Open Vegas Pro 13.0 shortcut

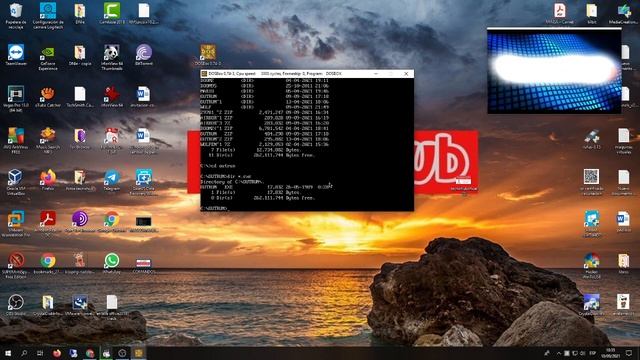coord(16,94)
